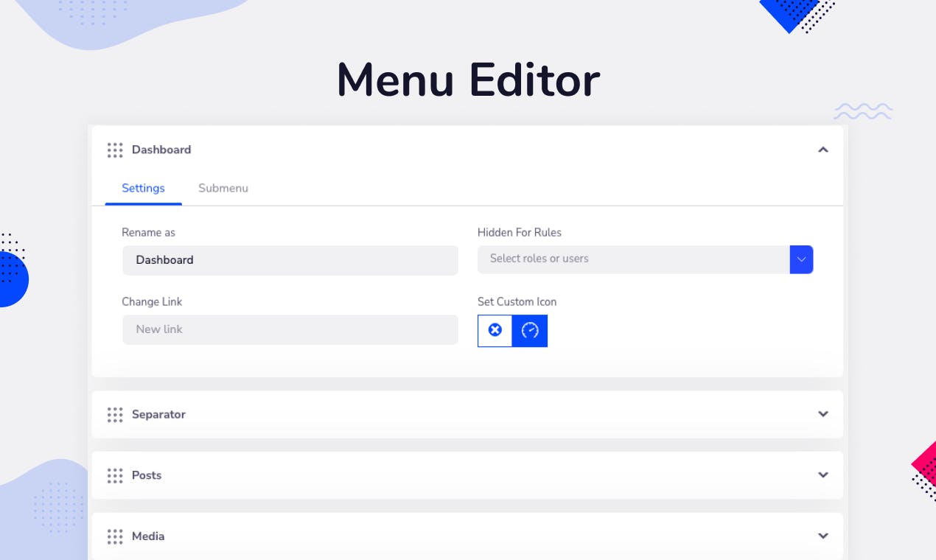Focus the New link input field

[290, 329]
